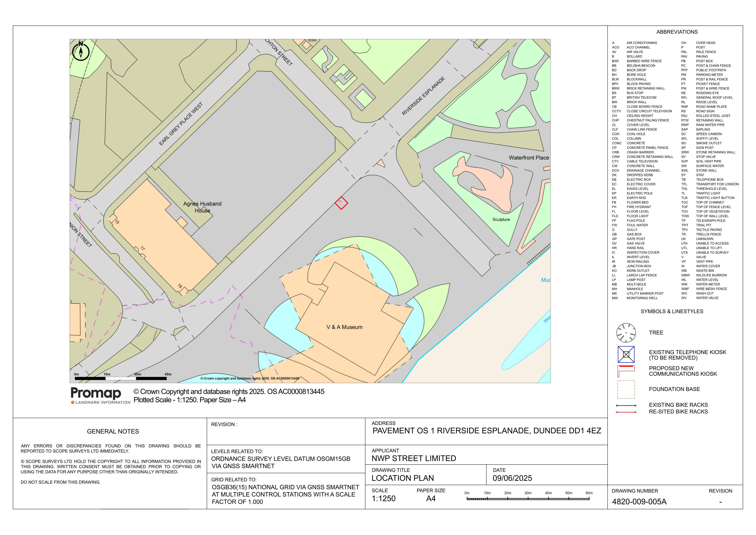Click the abbreviation AIR CONDITIONING entry
This screenshot has width=756, height=535.
click(642, 43)
